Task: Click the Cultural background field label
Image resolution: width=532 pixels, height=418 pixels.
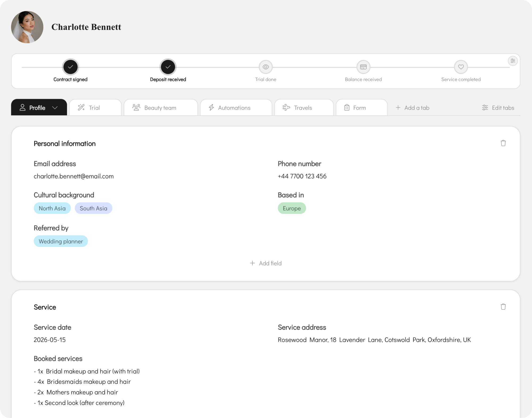Action: [x=64, y=195]
